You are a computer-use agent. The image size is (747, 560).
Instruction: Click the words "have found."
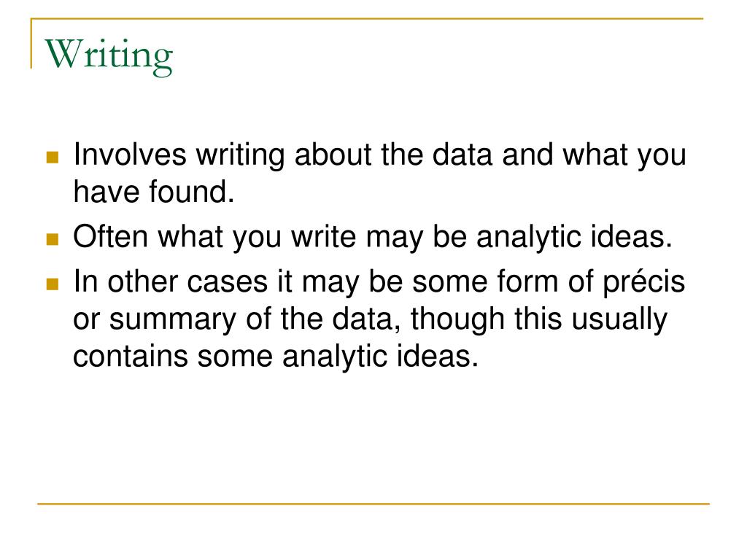[x=154, y=192]
